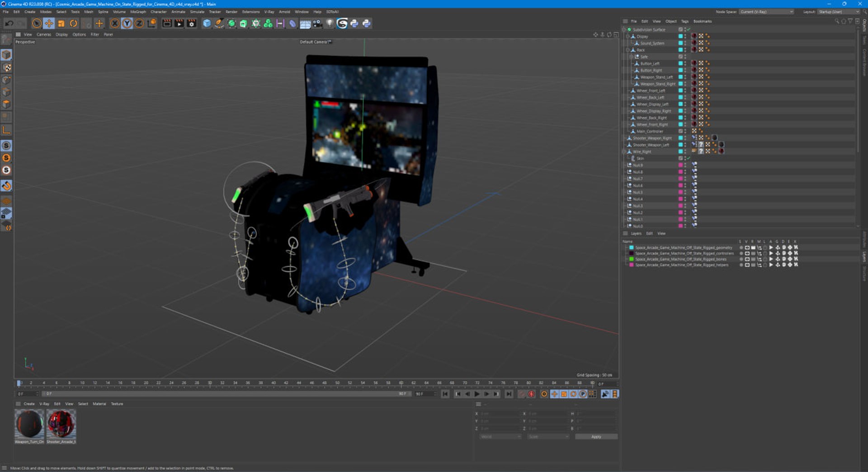This screenshot has height=472, width=868.
Task: Click the Subdivision Surface generator icon
Action: (x=231, y=24)
